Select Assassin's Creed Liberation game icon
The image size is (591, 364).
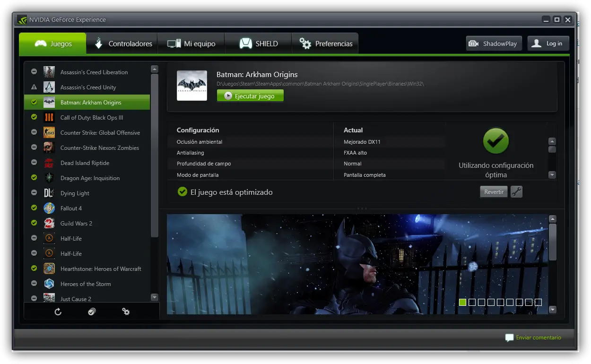(49, 72)
